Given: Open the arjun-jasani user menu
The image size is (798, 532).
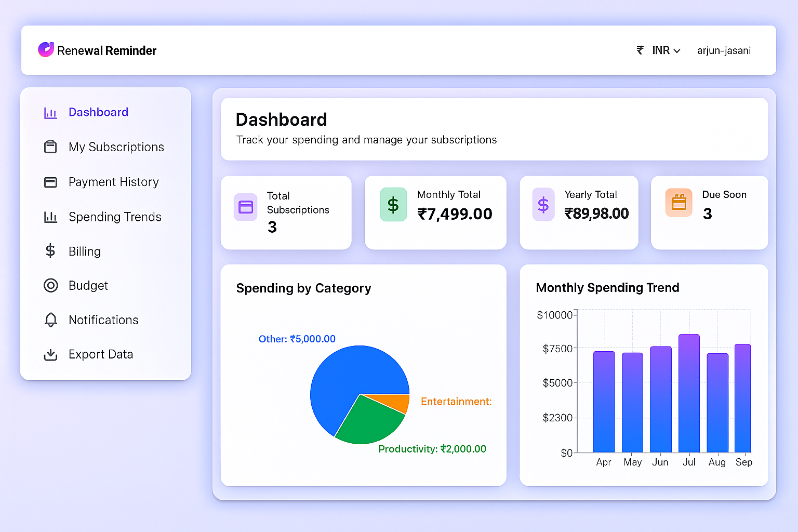Looking at the screenshot, I should [x=724, y=50].
